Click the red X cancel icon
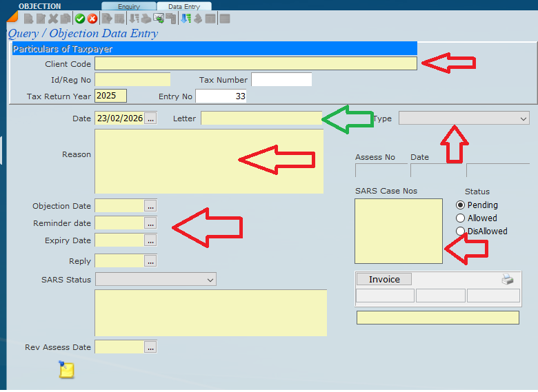The height and width of the screenshot is (392, 538). [x=92, y=19]
